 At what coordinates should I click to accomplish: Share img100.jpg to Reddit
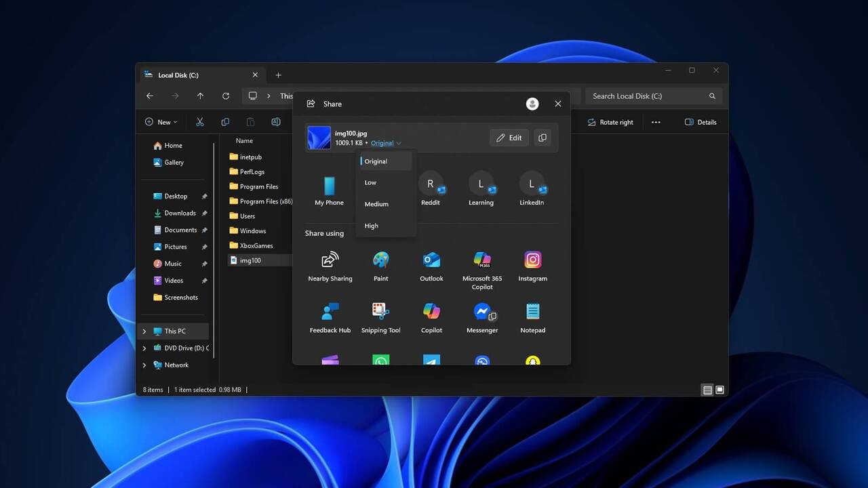[x=431, y=188]
